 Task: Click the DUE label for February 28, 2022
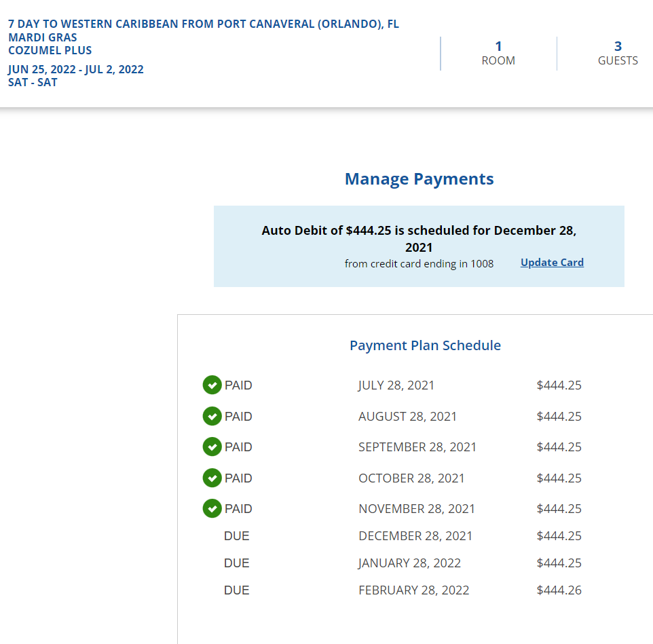click(x=237, y=590)
